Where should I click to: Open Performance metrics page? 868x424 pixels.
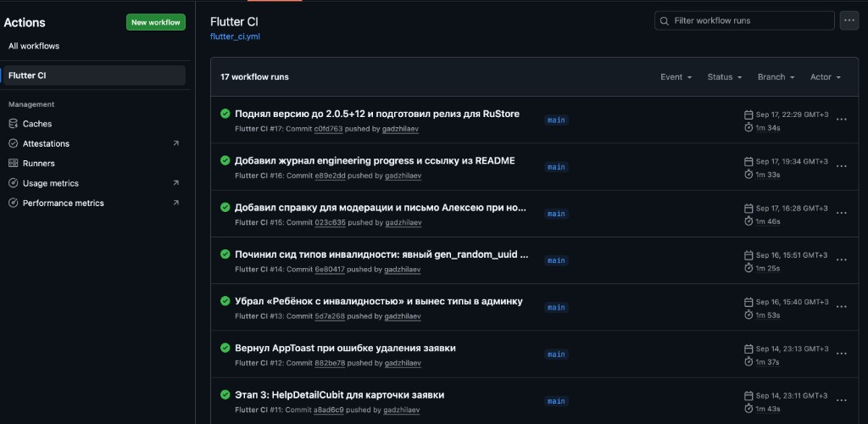(x=63, y=204)
